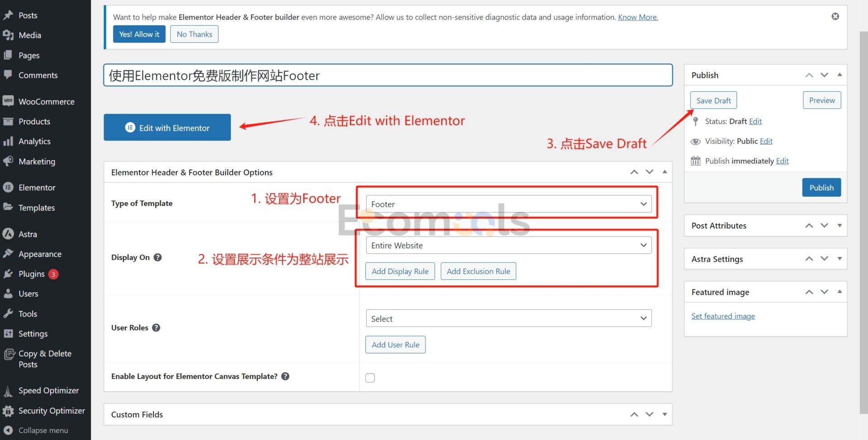This screenshot has height=440, width=868.
Task: Collapse the Publish panel toggle triangle
Action: pos(840,75)
